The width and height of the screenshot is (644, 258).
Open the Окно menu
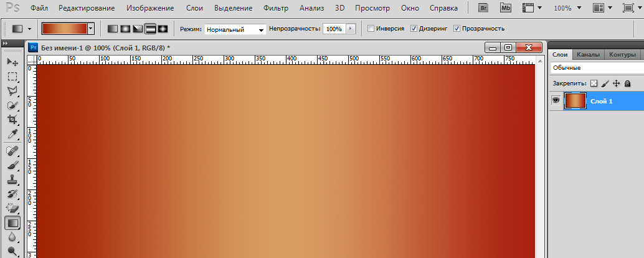click(x=410, y=8)
